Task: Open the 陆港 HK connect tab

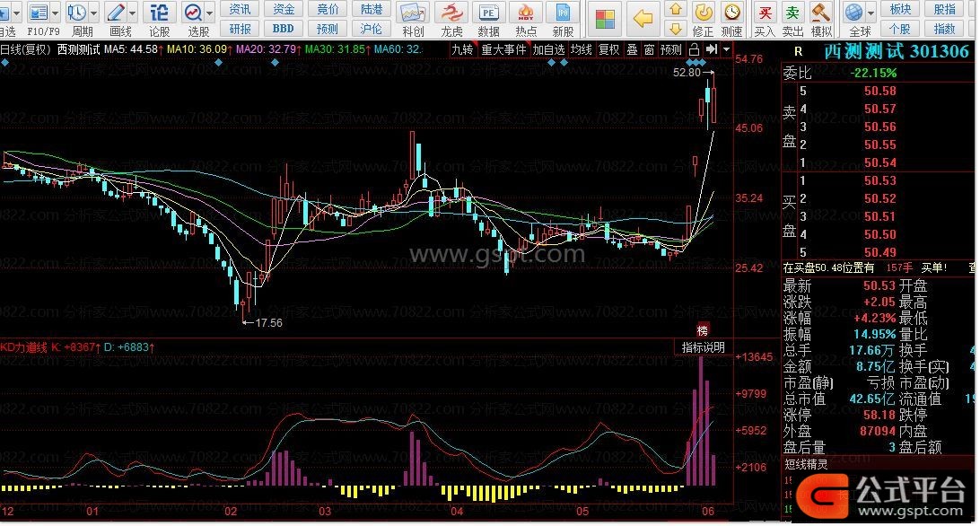Action: point(372,9)
